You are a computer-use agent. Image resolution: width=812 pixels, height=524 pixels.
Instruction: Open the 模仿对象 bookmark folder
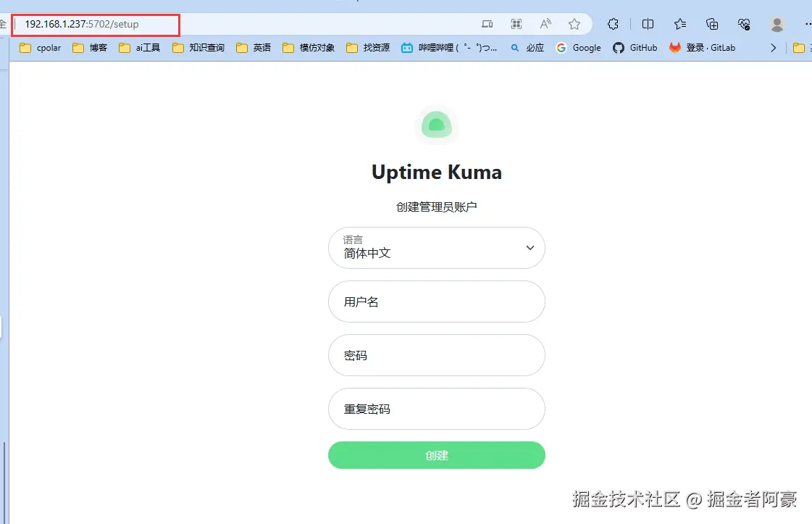(309, 48)
